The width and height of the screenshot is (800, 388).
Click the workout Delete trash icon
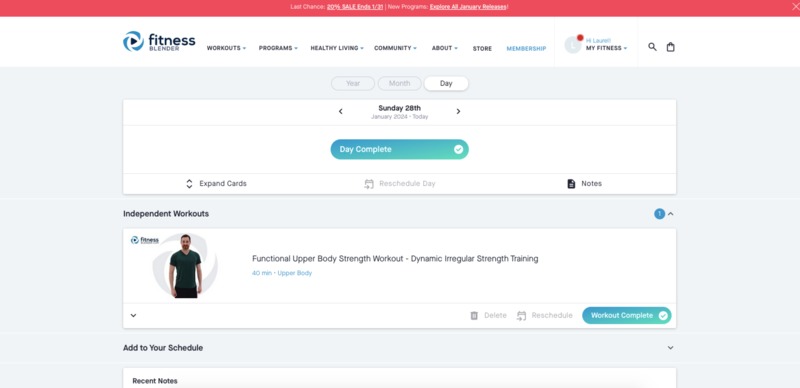pyautogui.click(x=474, y=316)
